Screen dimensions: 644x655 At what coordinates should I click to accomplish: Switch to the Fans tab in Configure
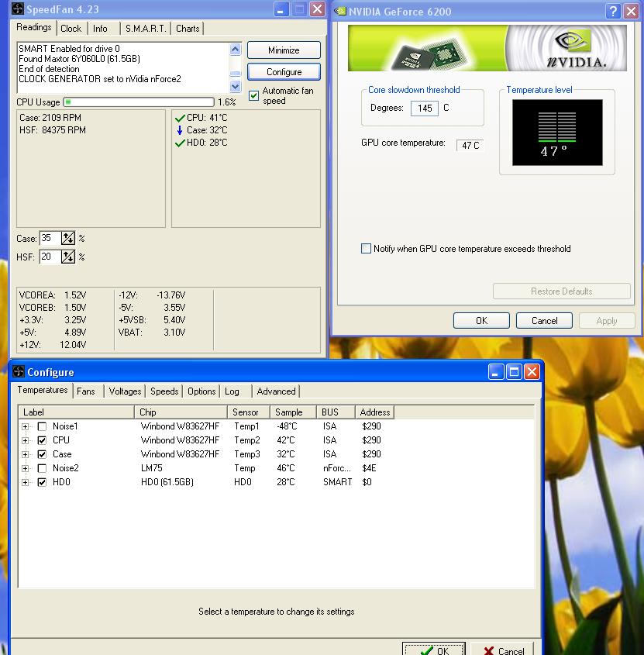pyautogui.click(x=85, y=391)
